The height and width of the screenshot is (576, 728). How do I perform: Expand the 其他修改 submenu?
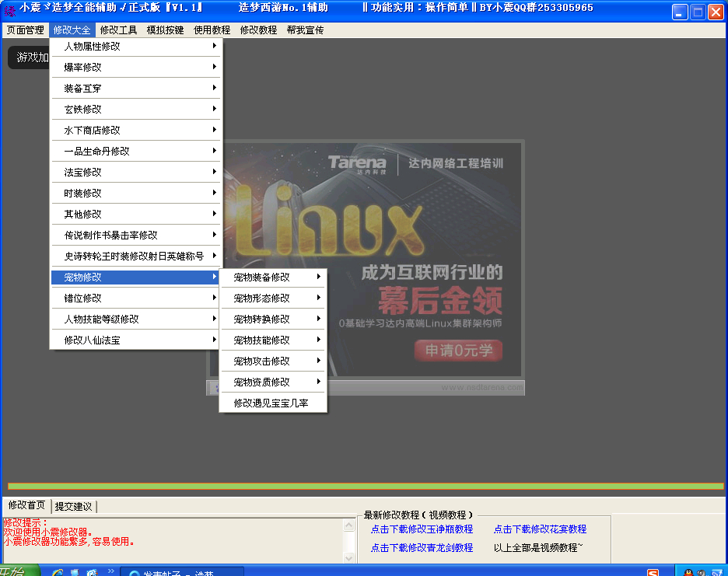[x=136, y=214]
